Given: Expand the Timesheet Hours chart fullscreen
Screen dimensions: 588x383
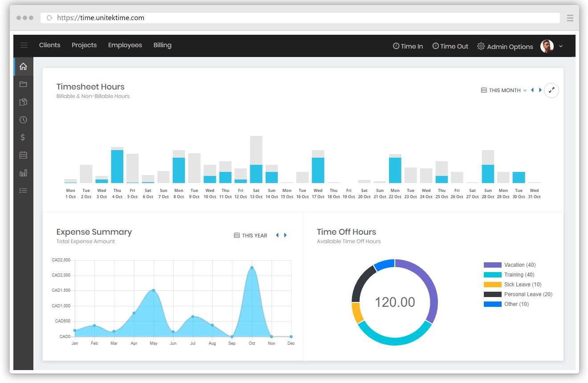Looking at the screenshot, I should 552,90.
